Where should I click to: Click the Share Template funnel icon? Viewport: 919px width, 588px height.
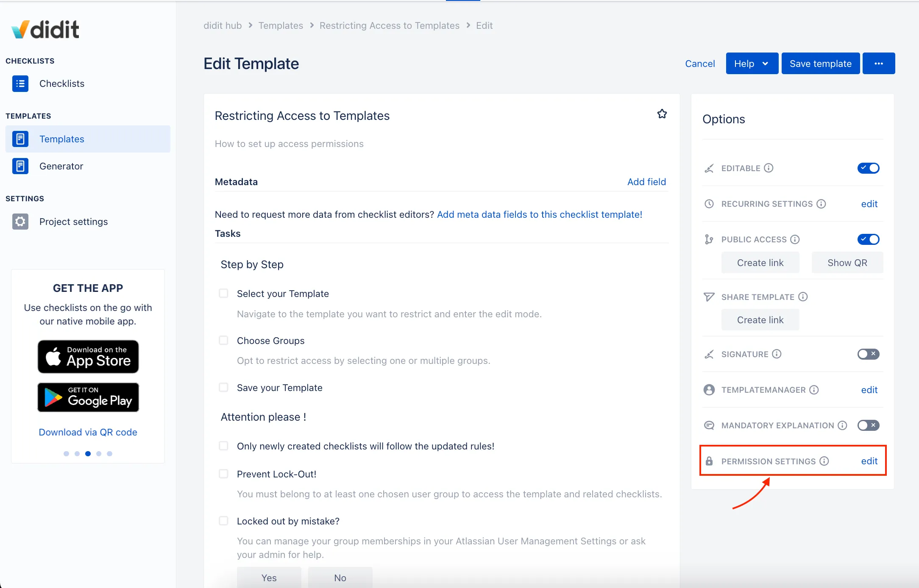(709, 297)
